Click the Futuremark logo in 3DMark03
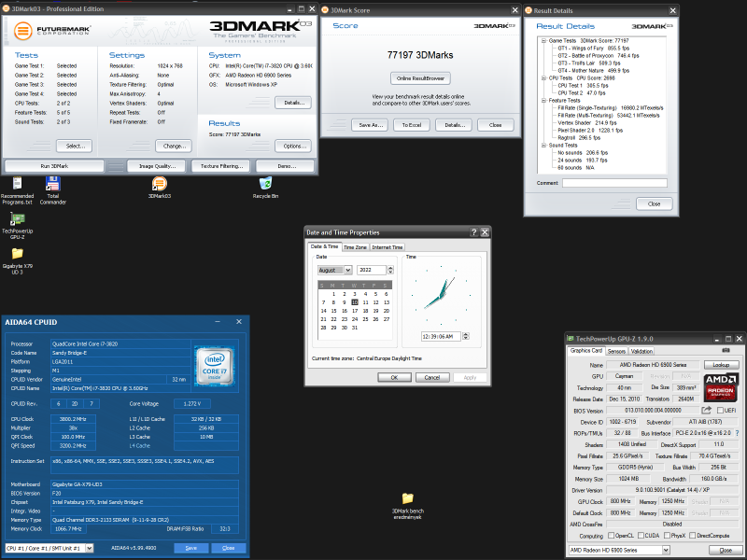Screen dimensions: 747x560 pyautogui.click(x=51, y=31)
